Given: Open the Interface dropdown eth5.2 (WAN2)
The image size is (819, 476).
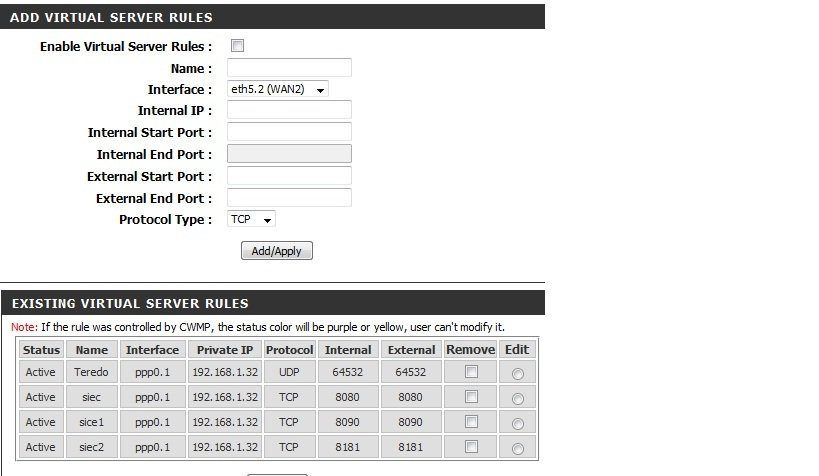Looking at the screenshot, I should (277, 89).
